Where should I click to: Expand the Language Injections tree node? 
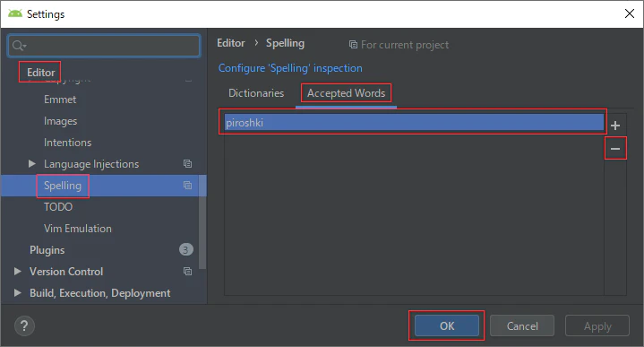click(x=32, y=163)
